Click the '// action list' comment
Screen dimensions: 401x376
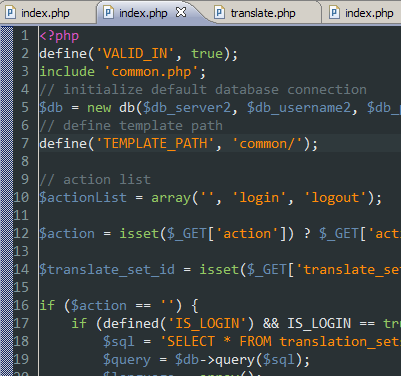pyautogui.click(x=95, y=180)
